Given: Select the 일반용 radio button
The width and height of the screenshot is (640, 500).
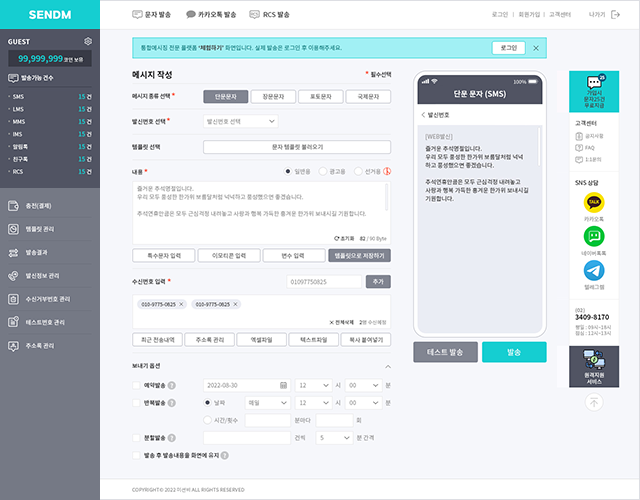Looking at the screenshot, I should pyautogui.click(x=288, y=171).
